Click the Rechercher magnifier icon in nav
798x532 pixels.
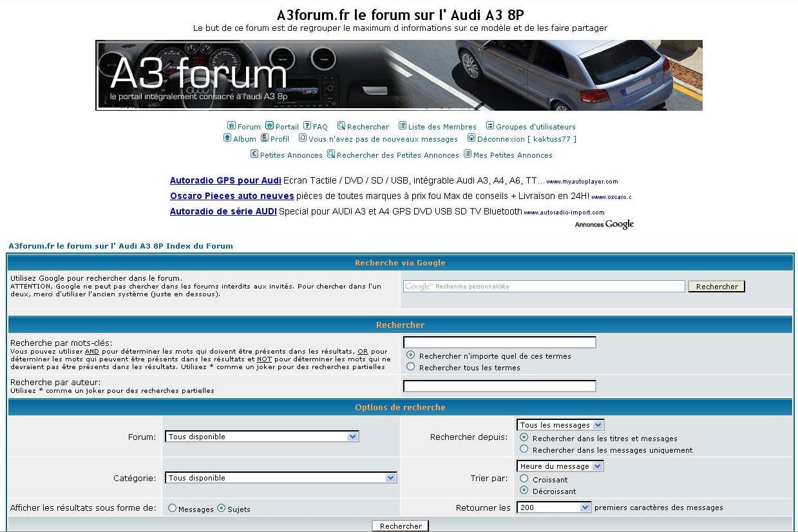click(341, 126)
